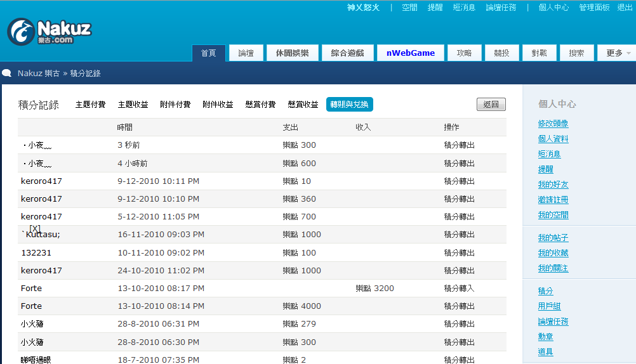
Task: Open 我的好友 sidebar link
Action: coord(553,185)
